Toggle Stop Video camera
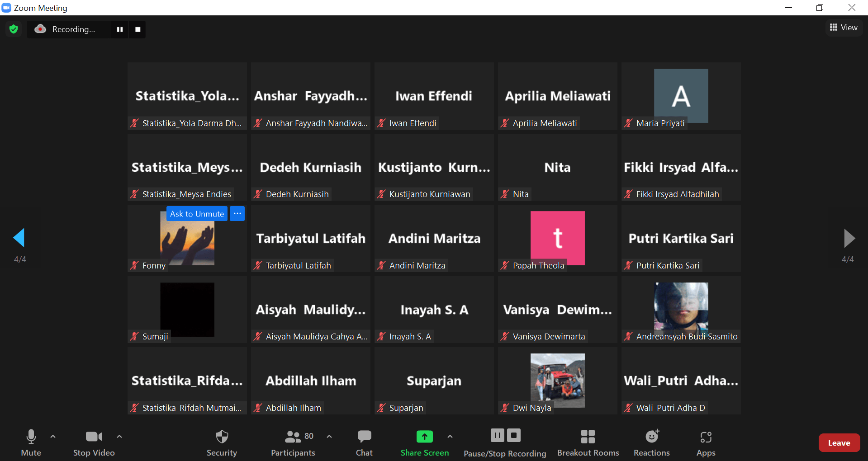The width and height of the screenshot is (868, 461). coord(94,442)
